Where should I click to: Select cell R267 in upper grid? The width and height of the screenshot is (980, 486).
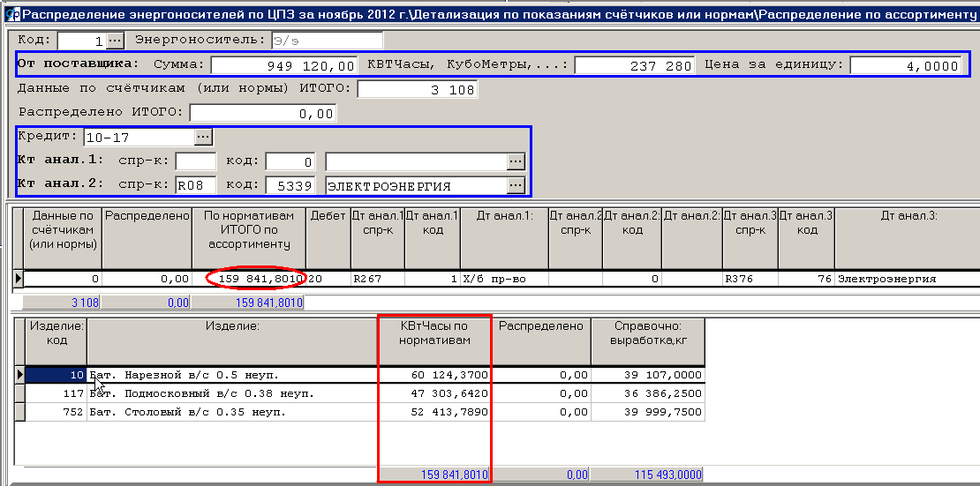click(378, 280)
